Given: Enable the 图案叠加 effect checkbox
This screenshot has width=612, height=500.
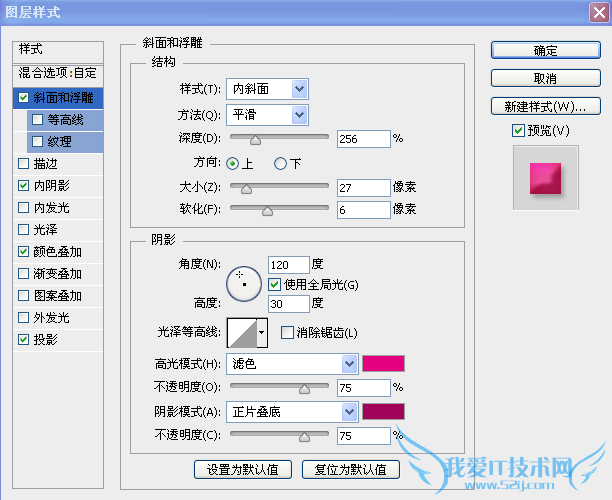Looking at the screenshot, I should (23, 295).
